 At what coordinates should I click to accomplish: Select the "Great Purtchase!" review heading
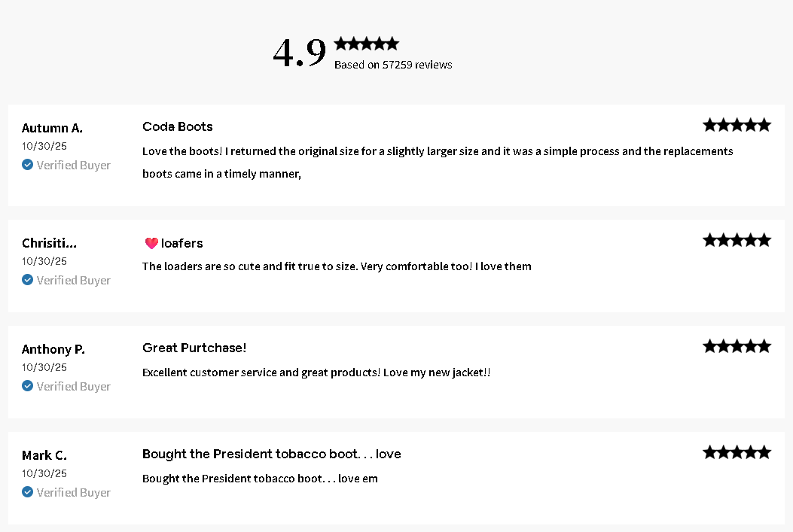point(194,348)
